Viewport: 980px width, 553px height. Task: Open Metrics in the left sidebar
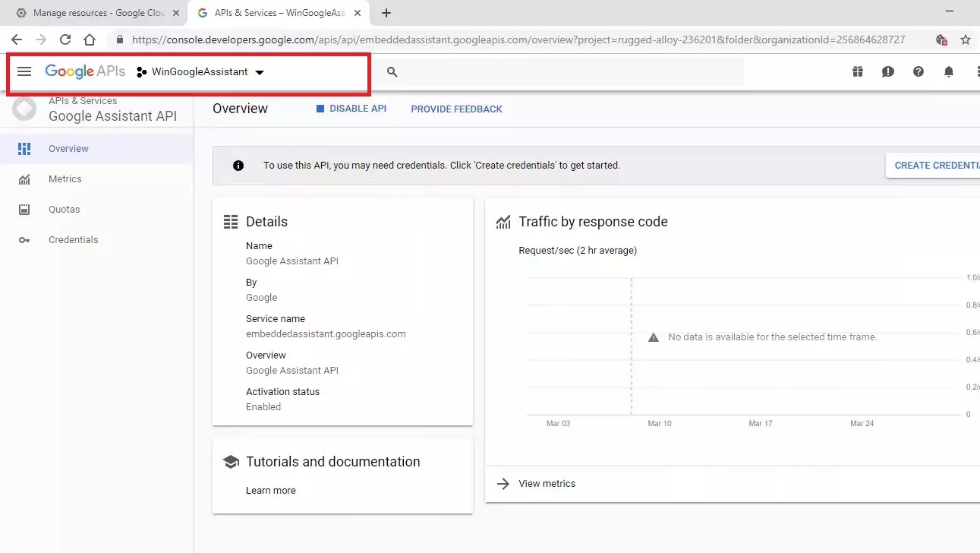(96, 179)
